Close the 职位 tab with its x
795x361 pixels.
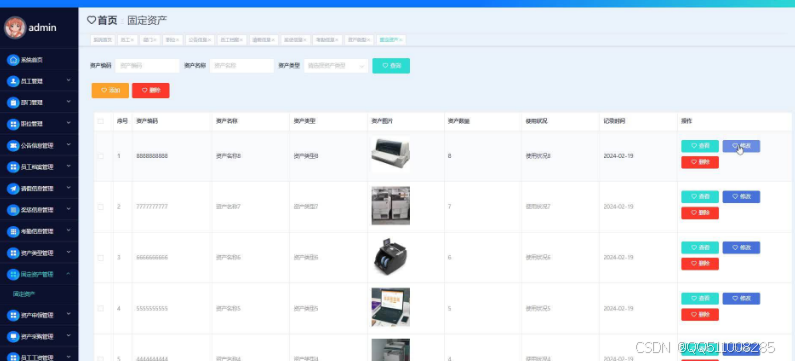pyautogui.click(x=177, y=40)
